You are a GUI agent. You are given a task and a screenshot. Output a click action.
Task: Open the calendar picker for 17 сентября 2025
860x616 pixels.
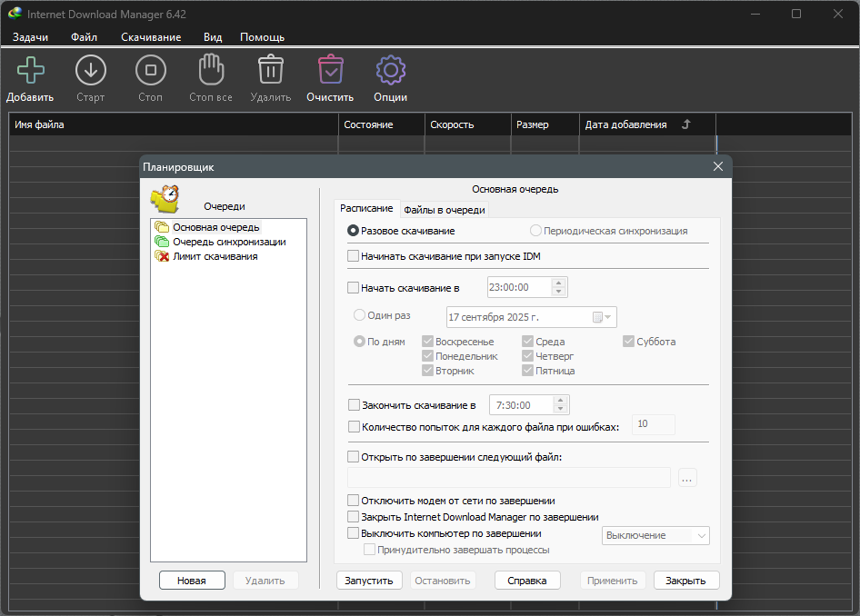602,317
